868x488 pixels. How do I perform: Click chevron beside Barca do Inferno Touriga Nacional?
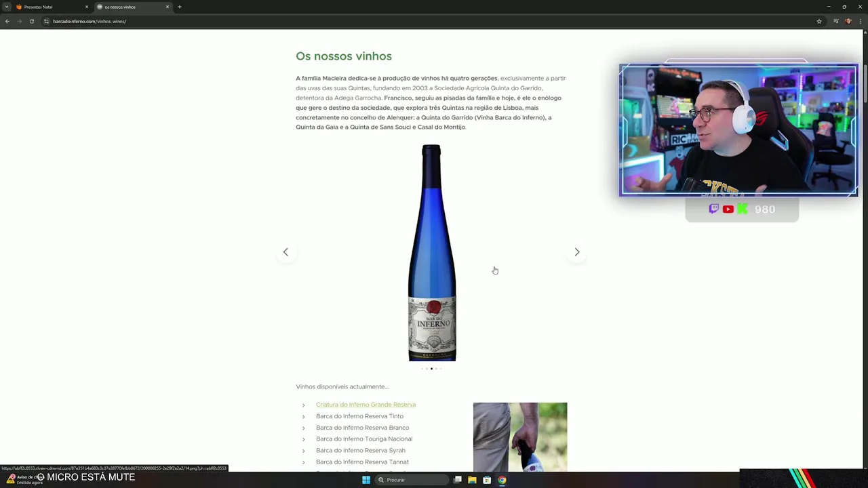pos(303,439)
